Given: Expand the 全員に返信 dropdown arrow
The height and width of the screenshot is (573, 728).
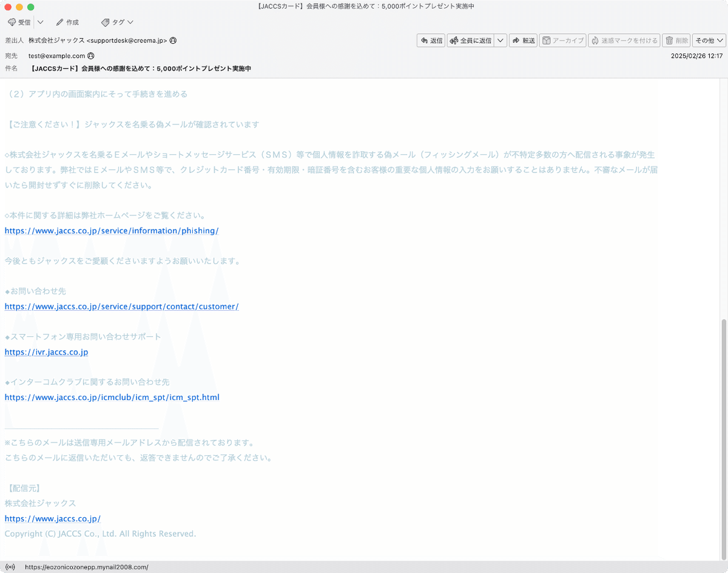Looking at the screenshot, I should pos(500,41).
